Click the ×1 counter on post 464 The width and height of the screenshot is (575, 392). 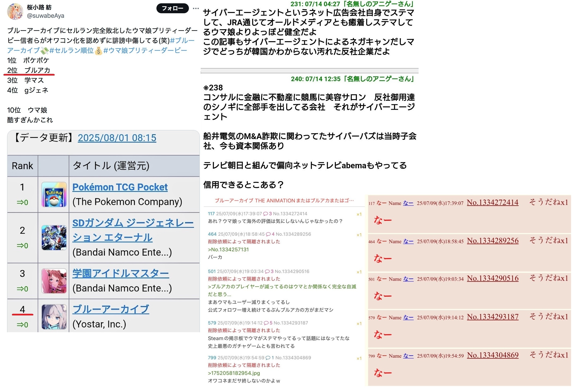[359, 235]
